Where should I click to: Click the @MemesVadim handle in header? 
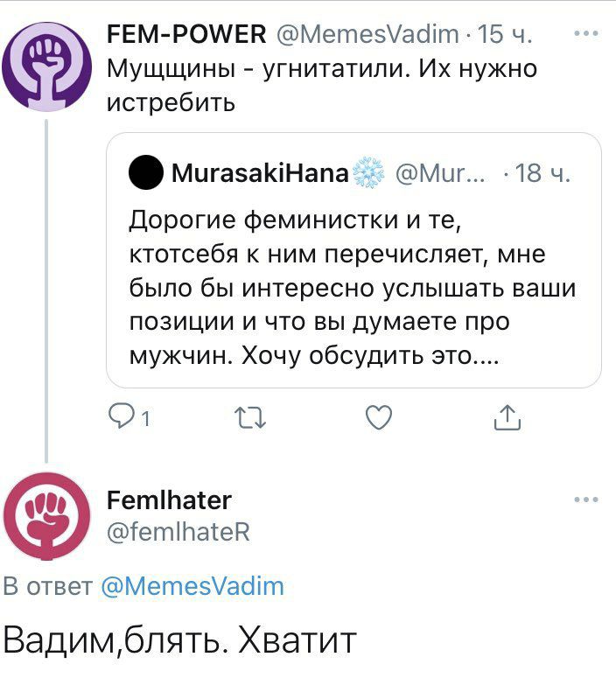click(367, 35)
